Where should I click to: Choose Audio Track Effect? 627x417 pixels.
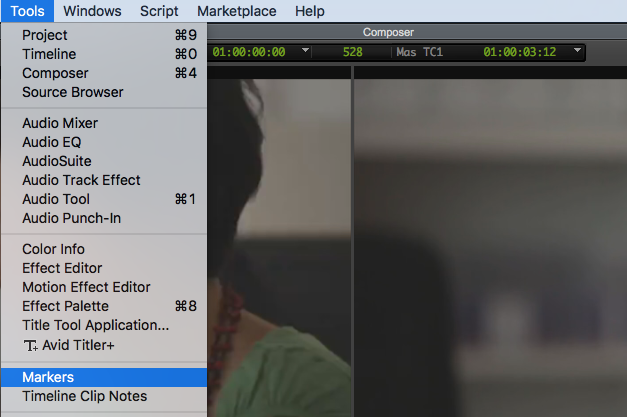[81, 180]
